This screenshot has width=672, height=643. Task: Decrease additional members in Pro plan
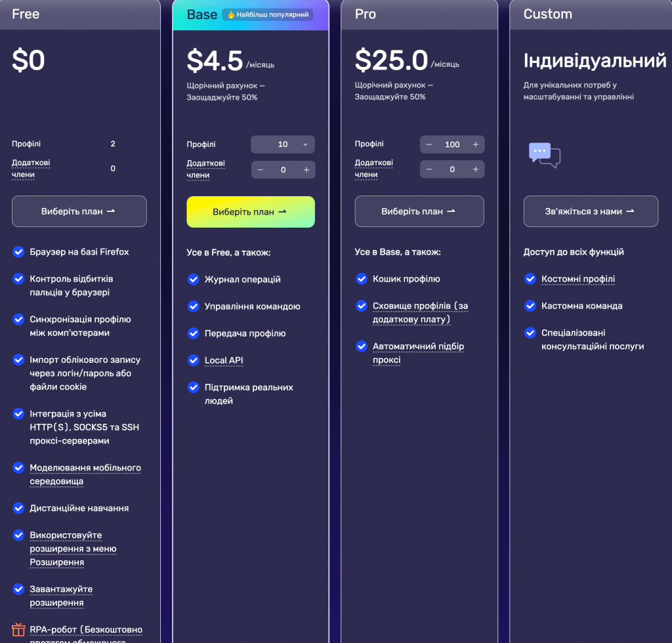[429, 169]
